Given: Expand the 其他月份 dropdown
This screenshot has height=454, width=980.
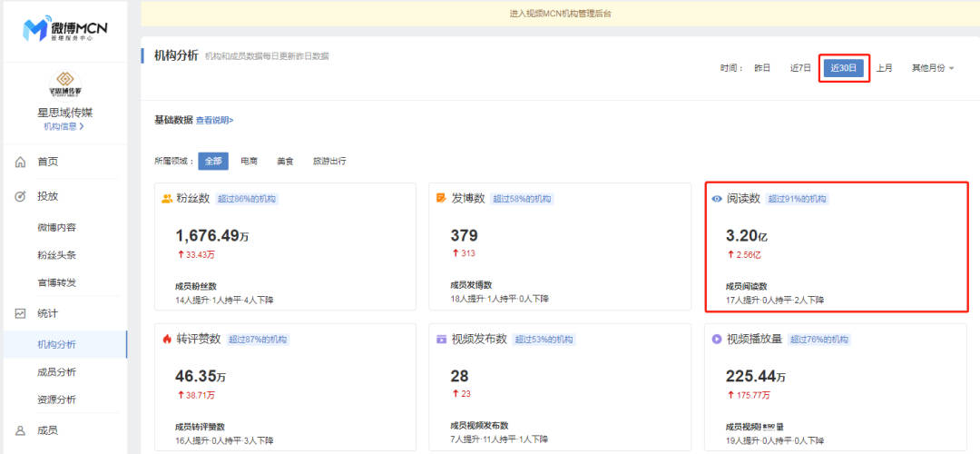Looking at the screenshot, I should [933, 68].
